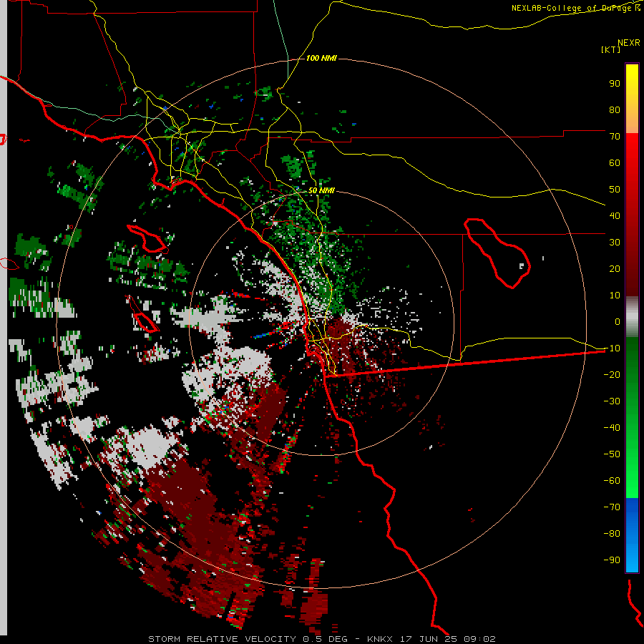644x644 pixels.
Task: Click the 30 value on the velocity scale
Action: click(x=615, y=243)
